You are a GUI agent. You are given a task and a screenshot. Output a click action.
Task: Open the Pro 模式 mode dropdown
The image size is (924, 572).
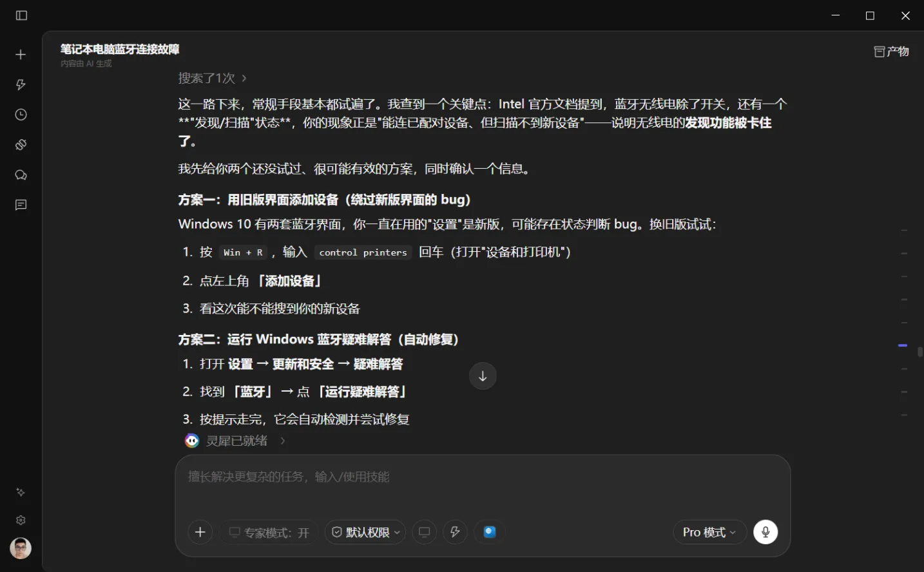pos(709,533)
